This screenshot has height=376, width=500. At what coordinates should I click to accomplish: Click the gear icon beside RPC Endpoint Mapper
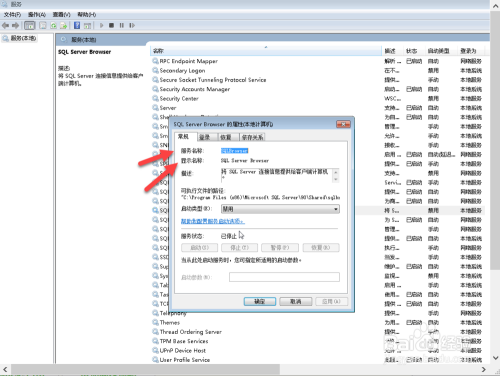tap(155, 61)
